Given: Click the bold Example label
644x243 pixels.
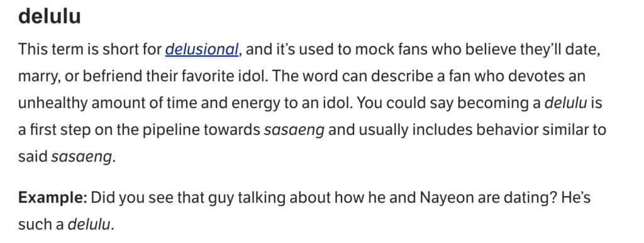Looking at the screenshot, I should pyautogui.click(x=53, y=198).
